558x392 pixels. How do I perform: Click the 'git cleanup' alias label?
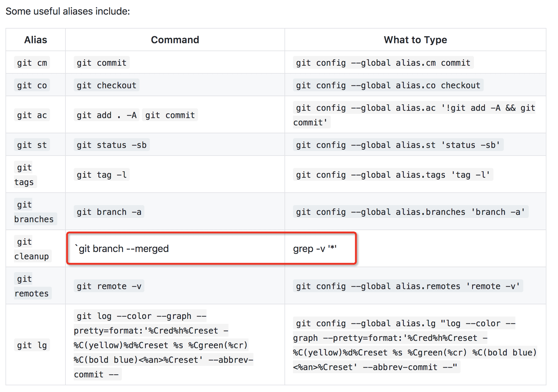pos(32,249)
